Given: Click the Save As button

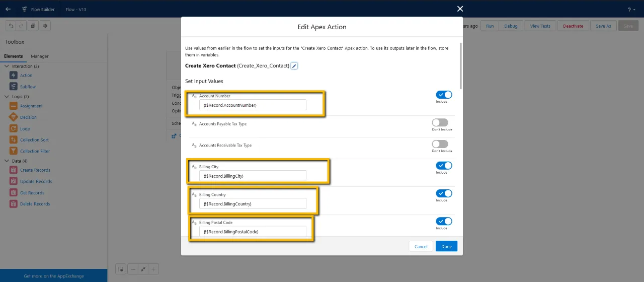Looking at the screenshot, I should pos(603,26).
